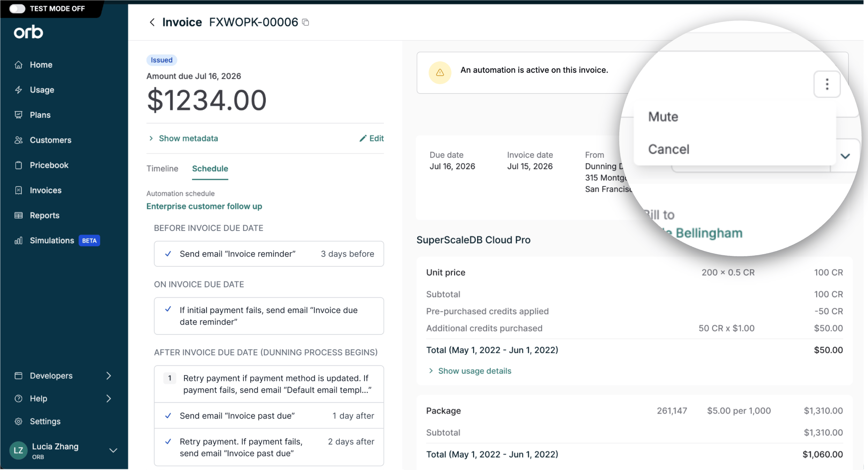Go back using the arrow beside Invoice
This screenshot has width=868, height=470.
pos(152,22)
